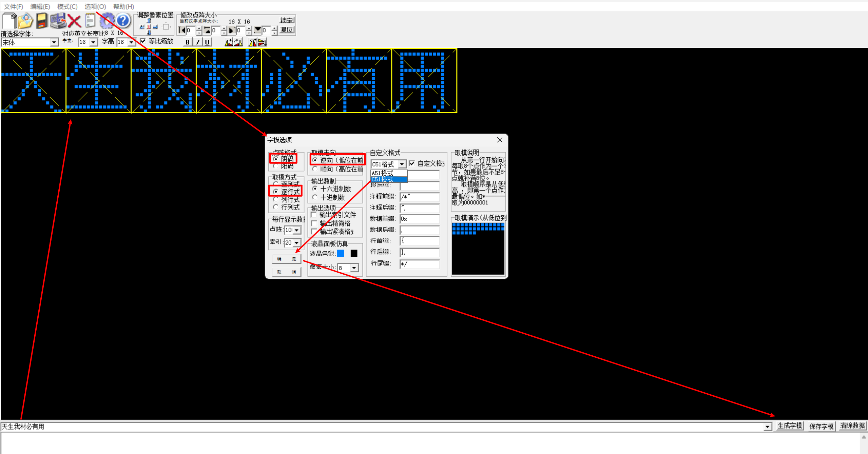Expand the text input history dropdown arrow

(x=767, y=427)
